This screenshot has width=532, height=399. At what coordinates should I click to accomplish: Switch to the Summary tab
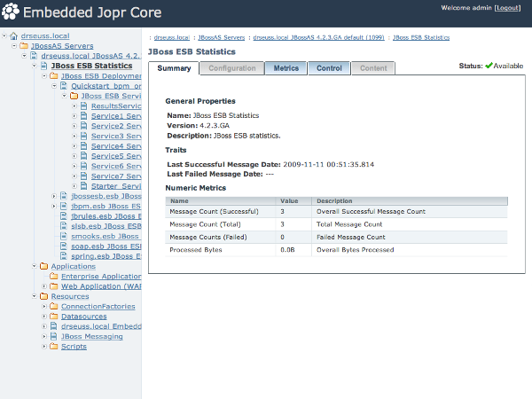point(174,68)
